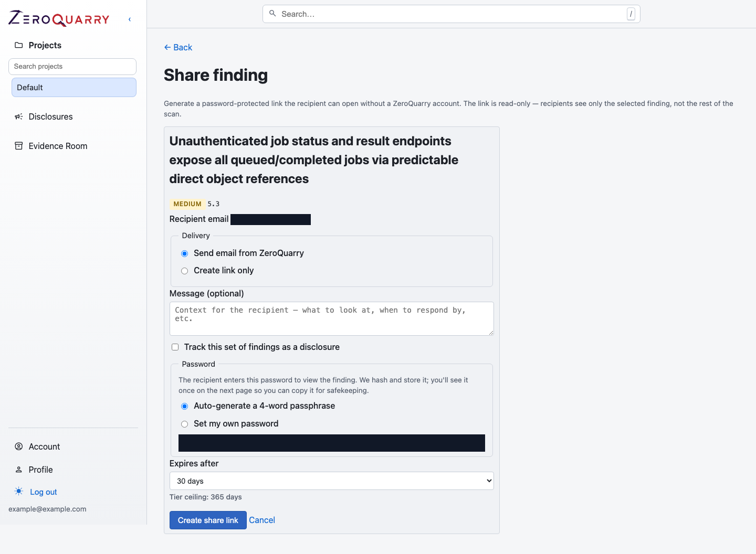The height and width of the screenshot is (554, 756).
Task: Click the example@example.com account text
Action: (x=47, y=509)
